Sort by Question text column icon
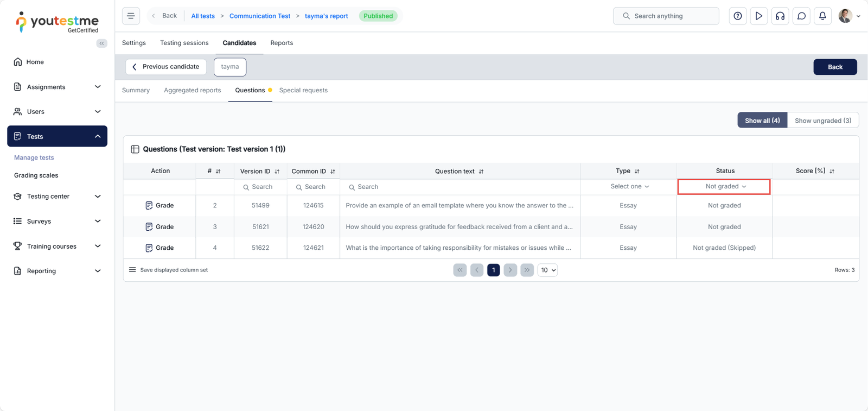 tap(481, 172)
